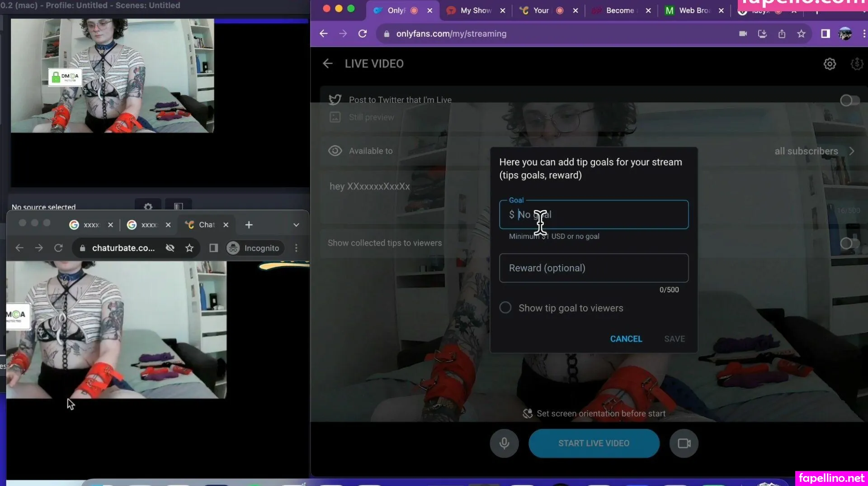Select the first xxxx Google tab in incognito window
The height and width of the screenshot is (486, 868).
91,225
